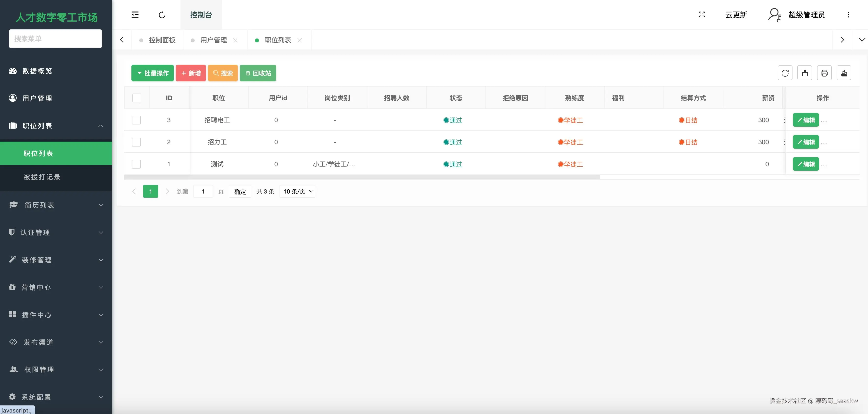This screenshot has width=868, height=414.
Task: Enter fullscreen mode via expand icon
Action: [702, 14]
